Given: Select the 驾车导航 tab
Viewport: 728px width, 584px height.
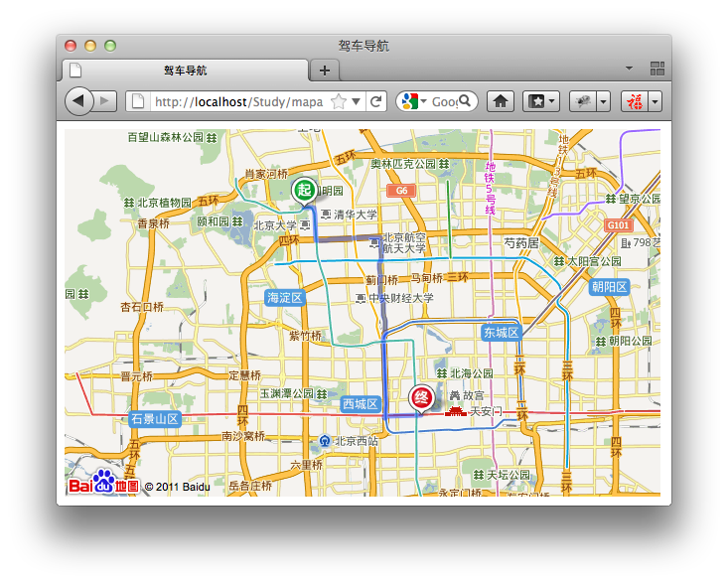Looking at the screenshot, I should 186,71.
